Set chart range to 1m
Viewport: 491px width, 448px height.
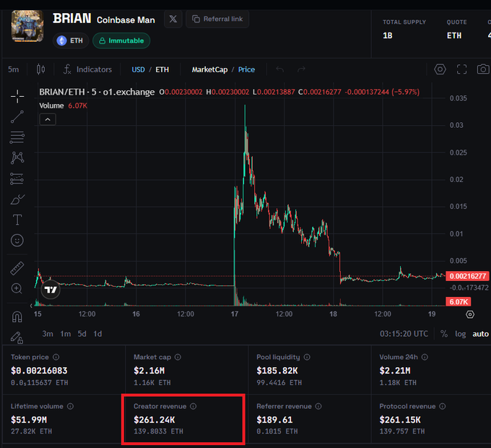point(66,334)
